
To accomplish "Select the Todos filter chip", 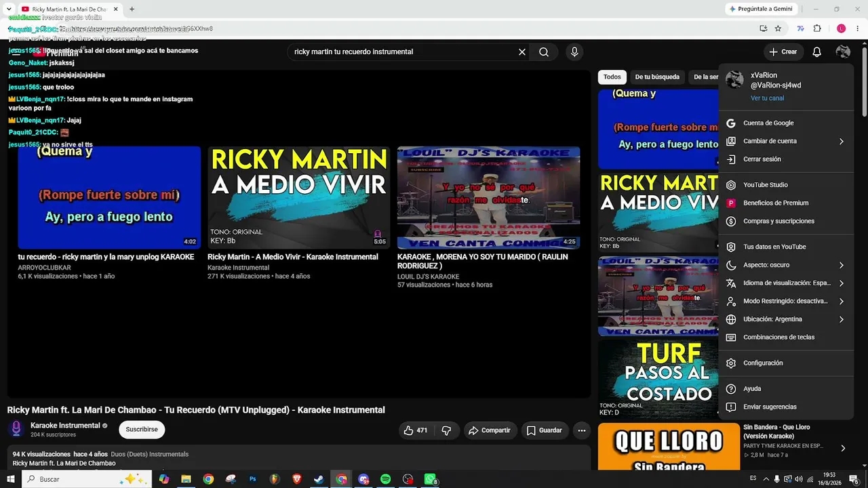I will tap(612, 77).
